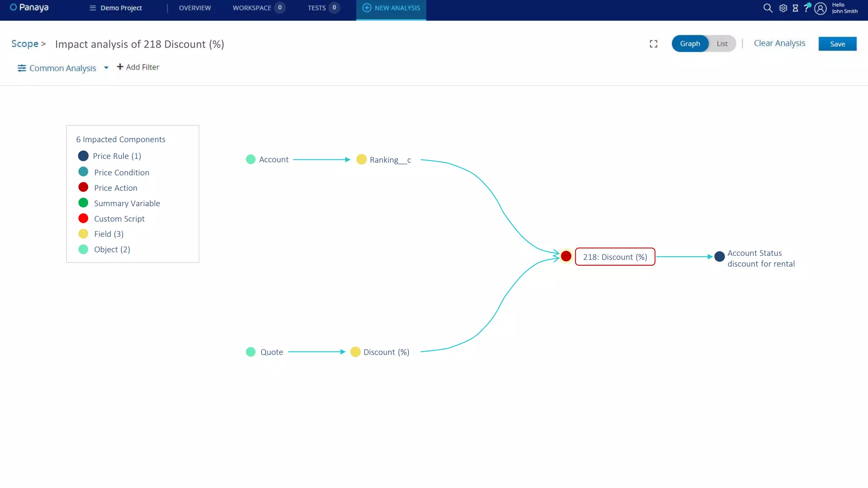Click the red Price Action node dot
This screenshot has height=488, width=868.
566,256
